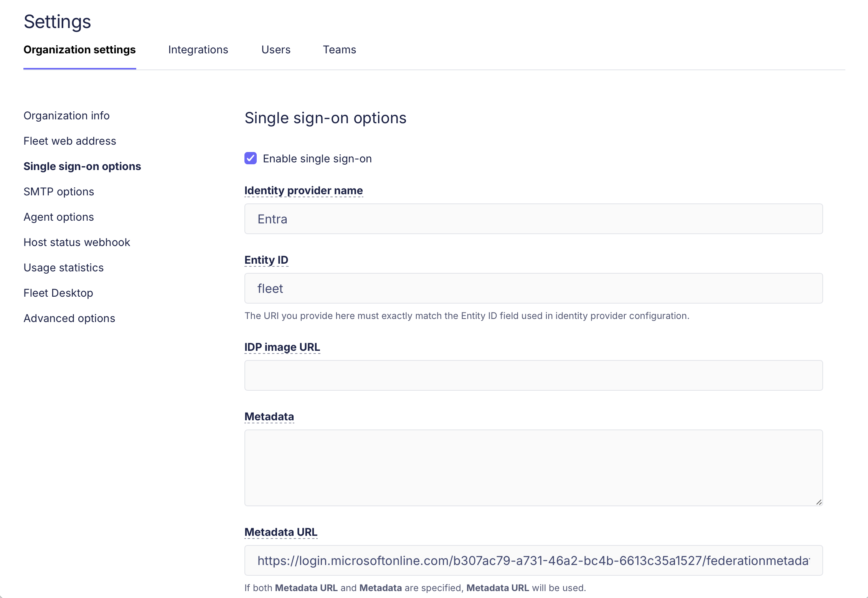Go to Usage statistics section
Viewport: 868px width, 598px height.
click(x=63, y=268)
